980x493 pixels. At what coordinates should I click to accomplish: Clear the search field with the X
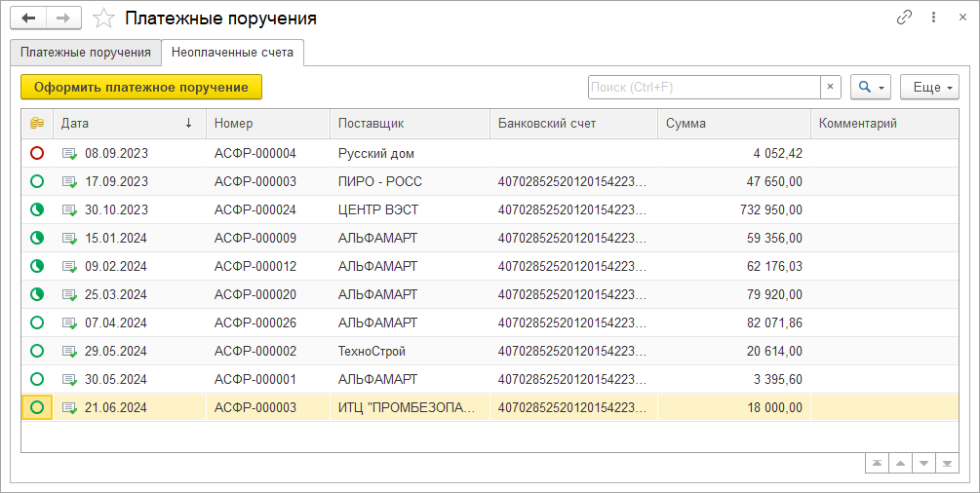pyautogui.click(x=830, y=87)
